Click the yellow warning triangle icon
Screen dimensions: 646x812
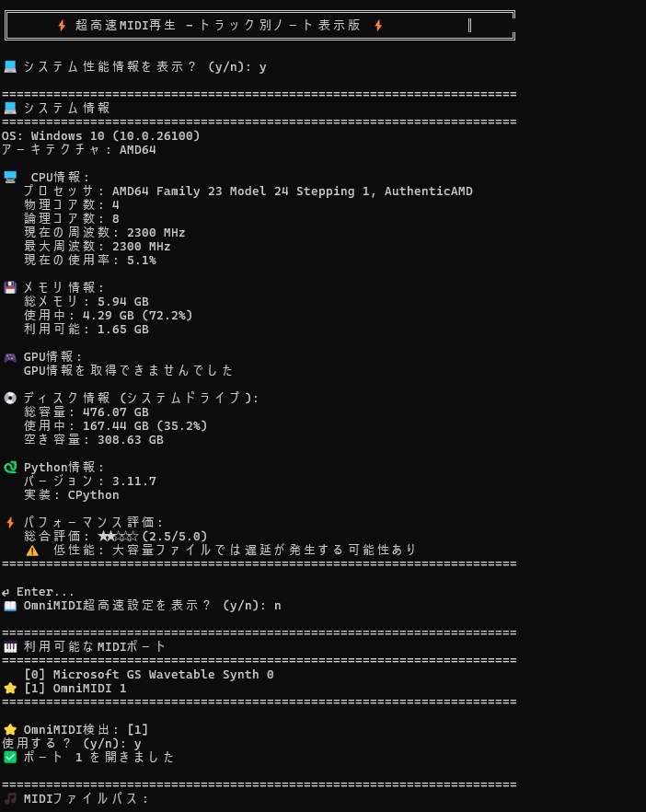click(32, 551)
